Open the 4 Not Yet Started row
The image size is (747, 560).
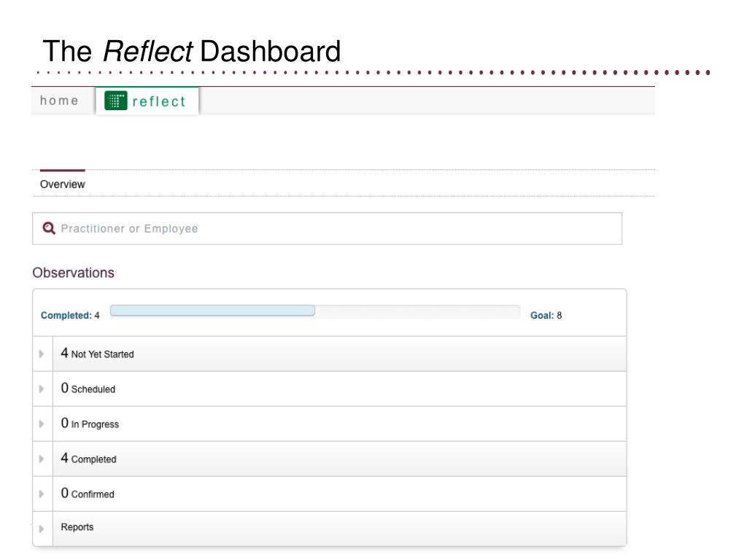339,354
